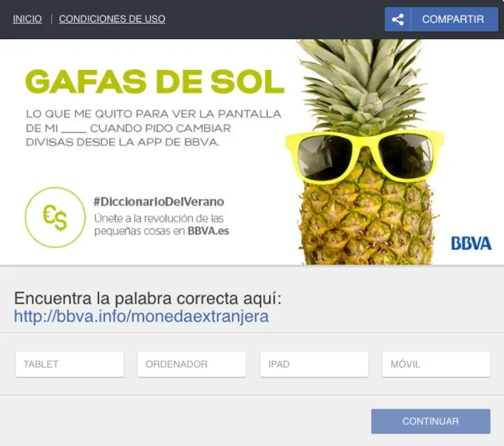
Task: Click the BBVA logo on banner
Action: coord(471,243)
